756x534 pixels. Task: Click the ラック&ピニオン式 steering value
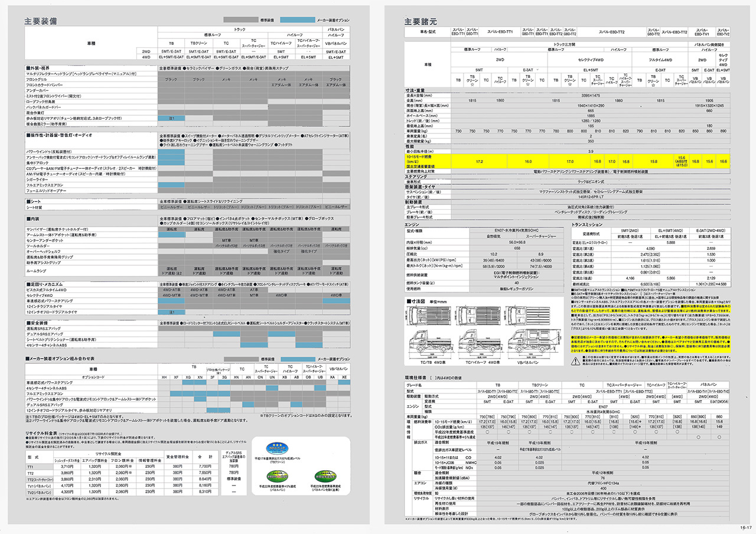click(x=590, y=181)
